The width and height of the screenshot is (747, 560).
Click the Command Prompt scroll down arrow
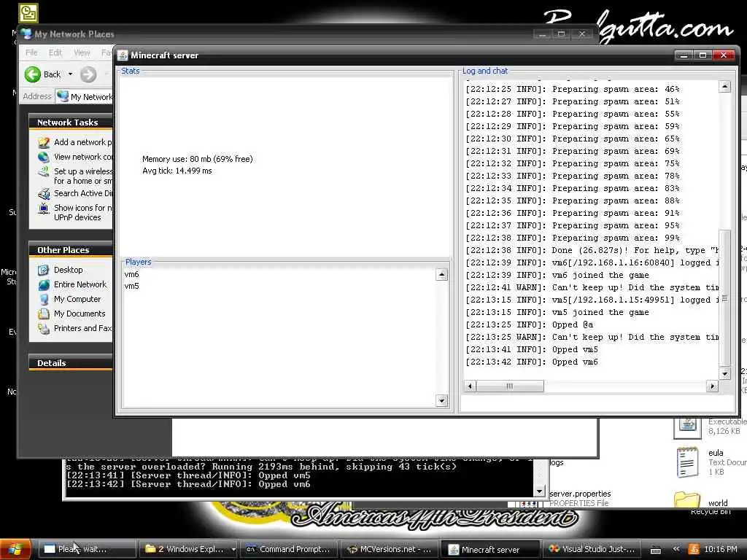pyautogui.click(x=539, y=491)
